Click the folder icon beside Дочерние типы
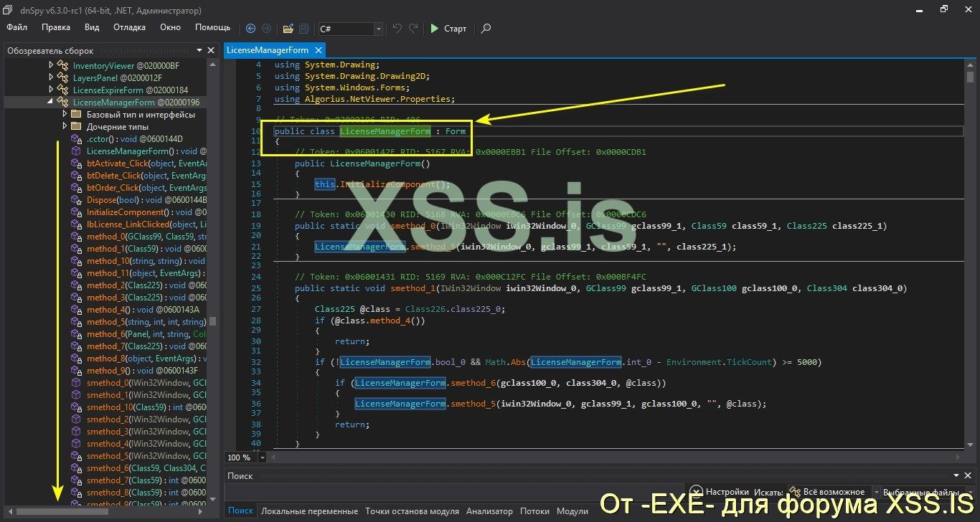980x522 pixels. (76, 127)
